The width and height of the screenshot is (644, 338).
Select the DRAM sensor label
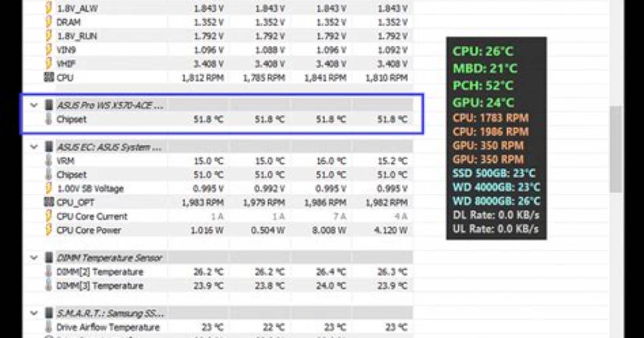click(x=68, y=22)
